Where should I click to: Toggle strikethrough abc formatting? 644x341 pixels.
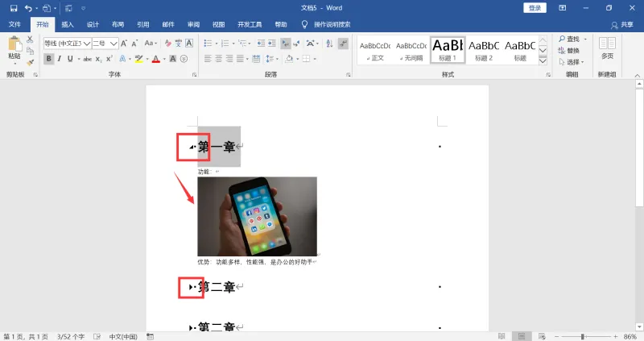pyautogui.click(x=88, y=59)
